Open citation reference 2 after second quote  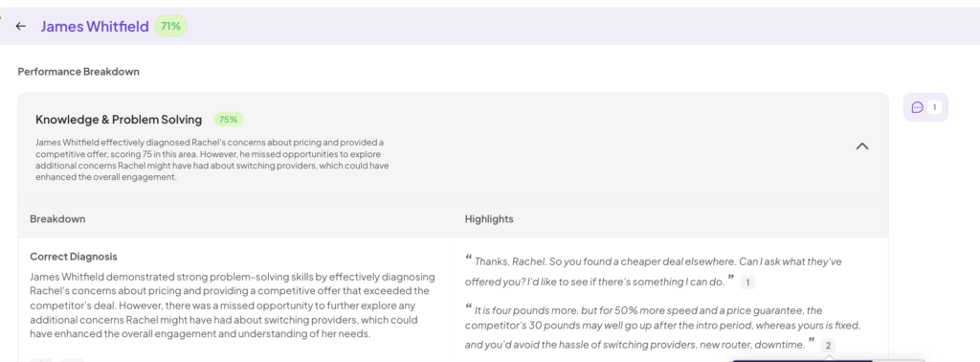[828, 345]
